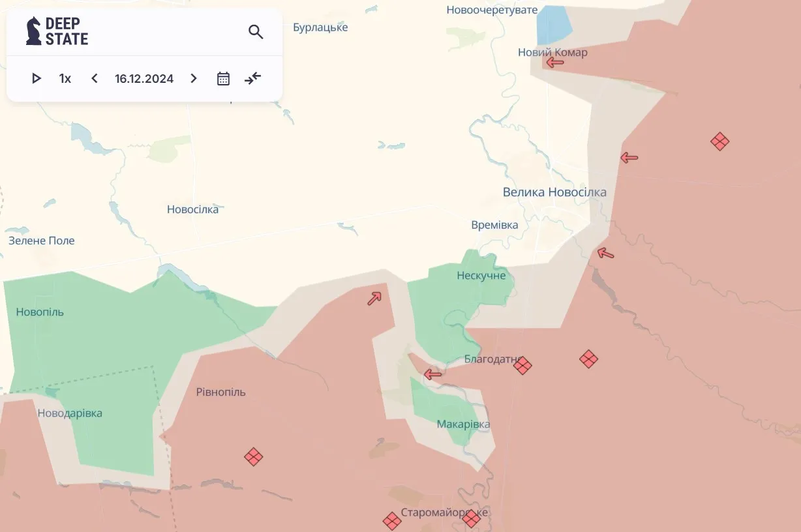This screenshot has width=801, height=532.
Task: Click the arrow marker above Макарівка
Action: click(x=432, y=375)
